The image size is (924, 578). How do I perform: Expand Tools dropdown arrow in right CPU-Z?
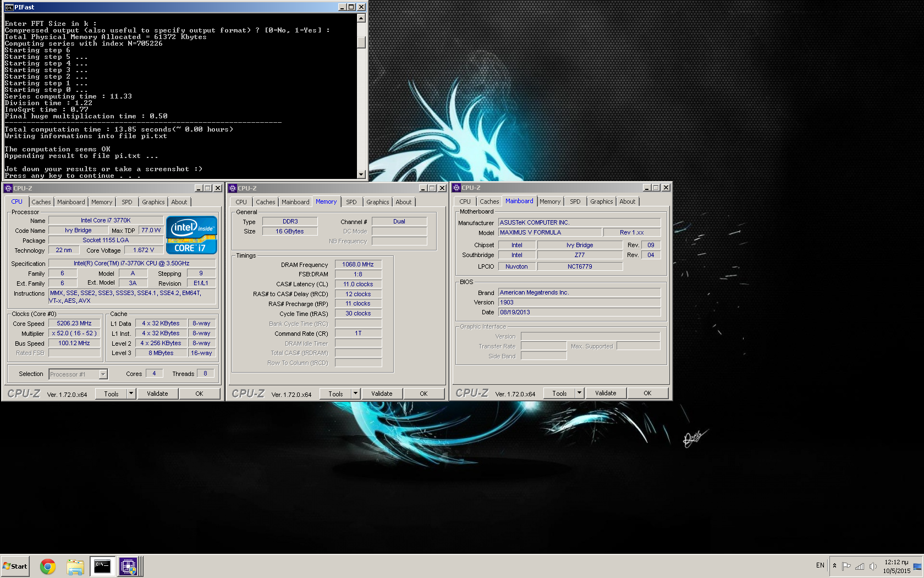pyautogui.click(x=579, y=393)
